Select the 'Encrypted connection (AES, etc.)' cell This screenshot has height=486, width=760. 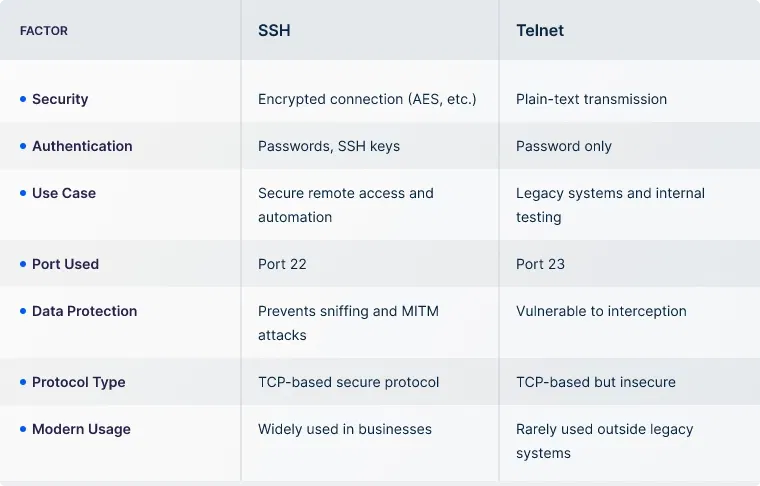pos(367,99)
